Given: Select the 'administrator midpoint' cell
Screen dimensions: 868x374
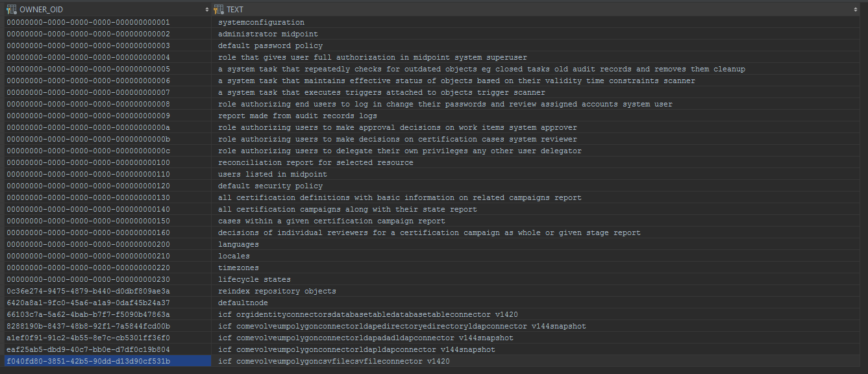Looking at the screenshot, I should [x=267, y=34].
